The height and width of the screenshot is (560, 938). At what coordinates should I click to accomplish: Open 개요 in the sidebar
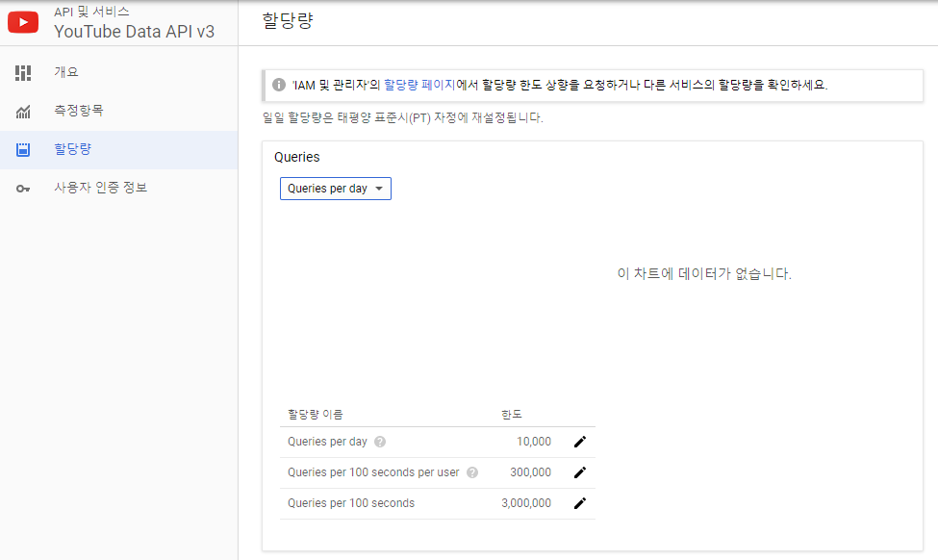pos(119,72)
